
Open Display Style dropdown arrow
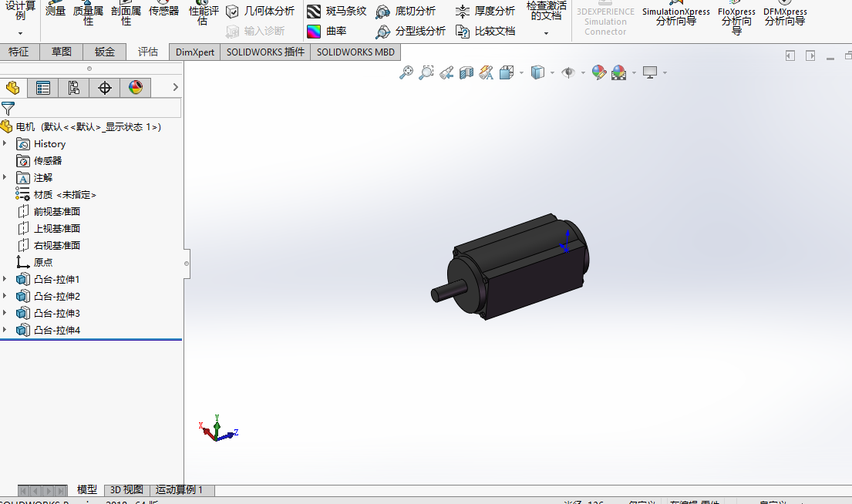[553, 72]
